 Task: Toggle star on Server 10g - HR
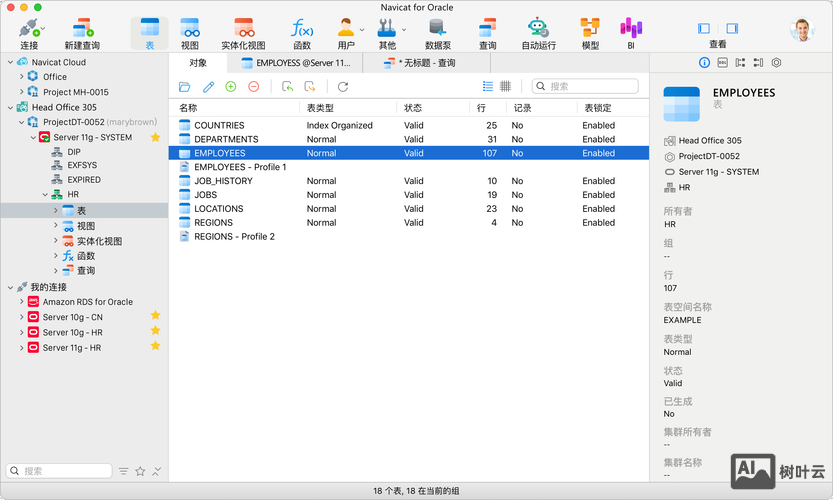155,330
